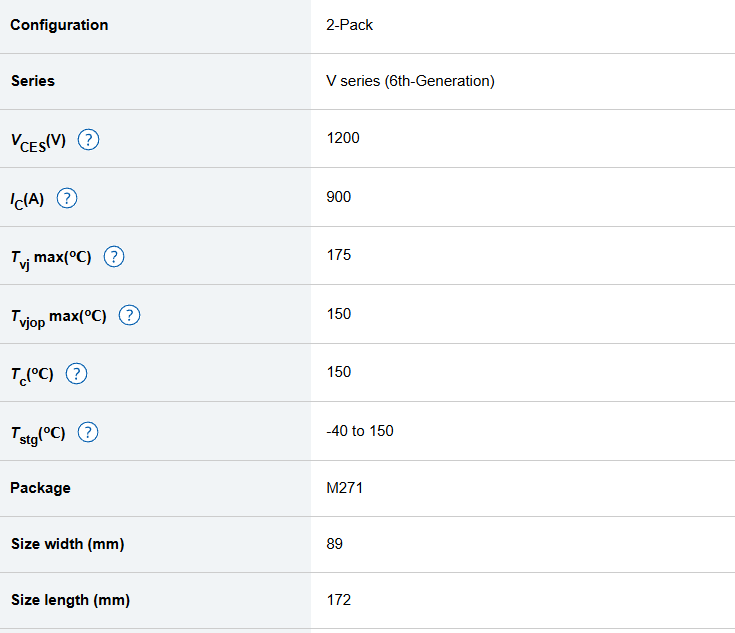This screenshot has height=633, width=735.
Task: Click the Series row label
Action: point(33,81)
